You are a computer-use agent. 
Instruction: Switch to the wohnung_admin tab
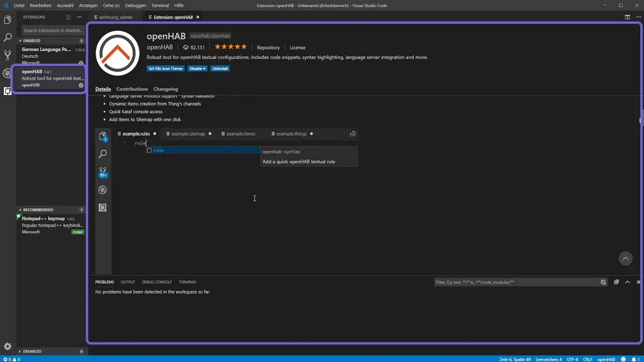116,17
